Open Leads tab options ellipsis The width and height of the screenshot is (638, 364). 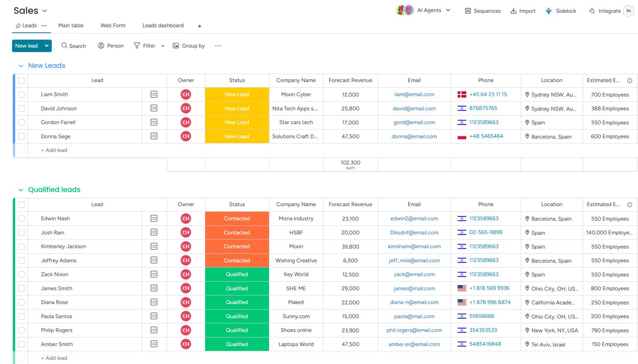pos(44,26)
